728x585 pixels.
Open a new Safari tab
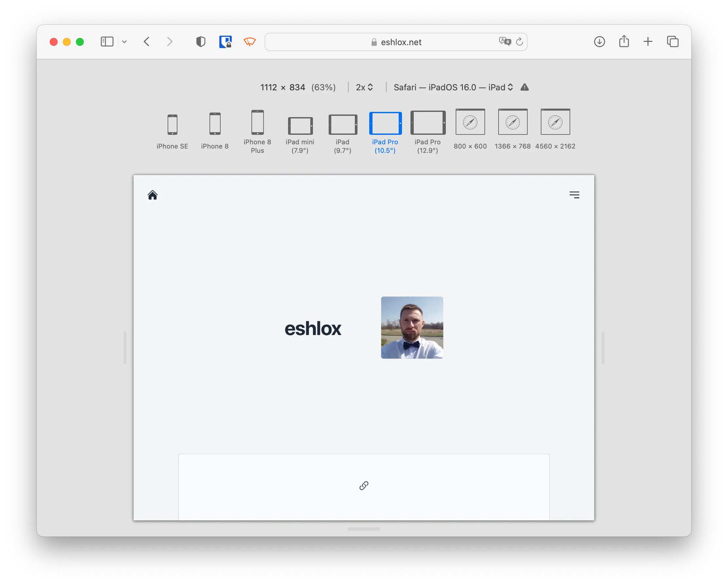[x=648, y=41]
